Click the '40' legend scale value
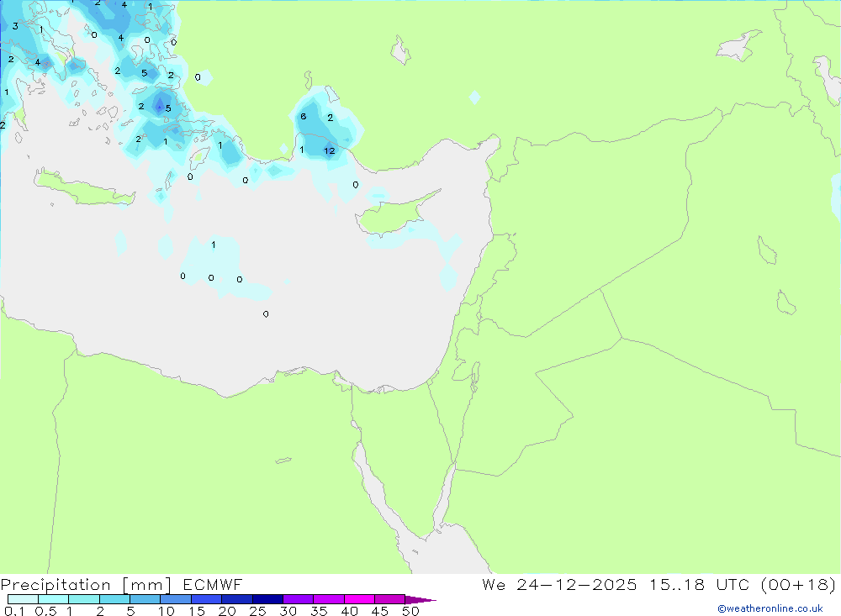This screenshot has width=841, height=616. pos(350,611)
